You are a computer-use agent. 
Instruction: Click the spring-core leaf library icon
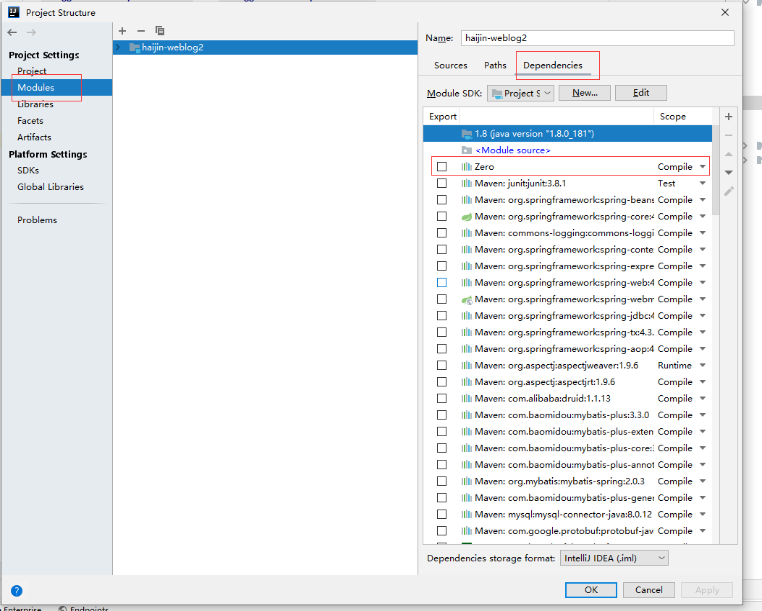pyautogui.click(x=467, y=217)
